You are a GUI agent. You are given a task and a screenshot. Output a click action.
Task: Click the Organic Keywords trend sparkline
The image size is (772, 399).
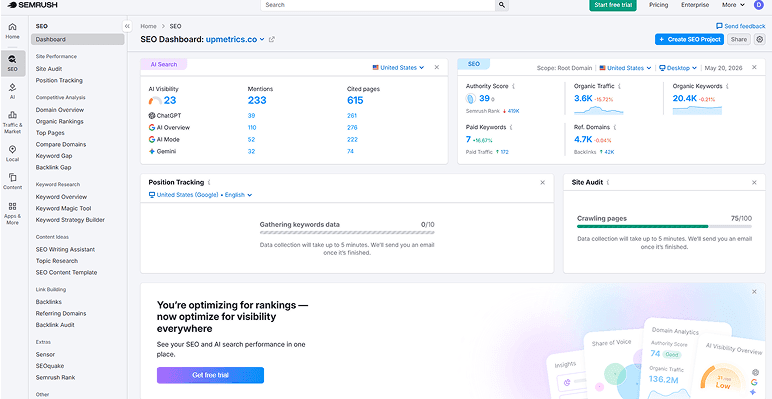[x=697, y=110]
